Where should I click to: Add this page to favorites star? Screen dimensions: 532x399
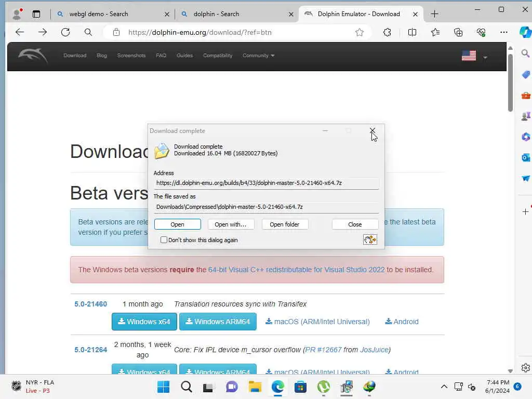(360, 32)
